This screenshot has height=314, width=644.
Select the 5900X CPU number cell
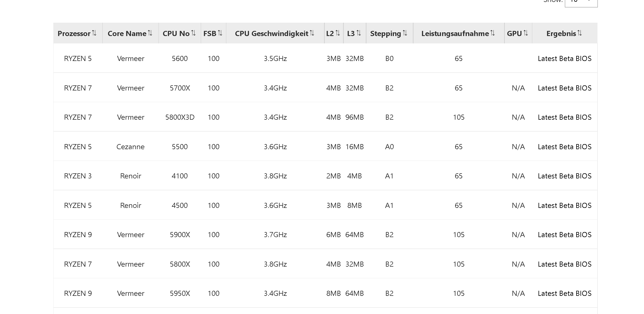pyautogui.click(x=180, y=235)
